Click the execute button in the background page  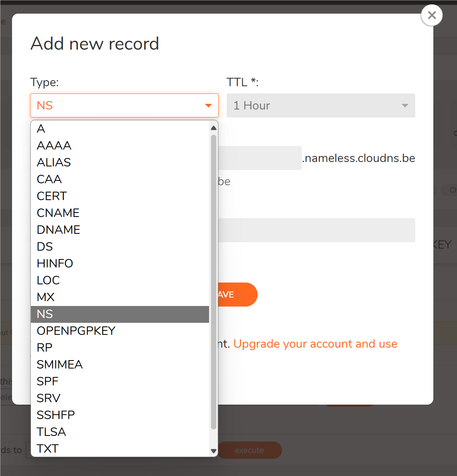point(249,450)
